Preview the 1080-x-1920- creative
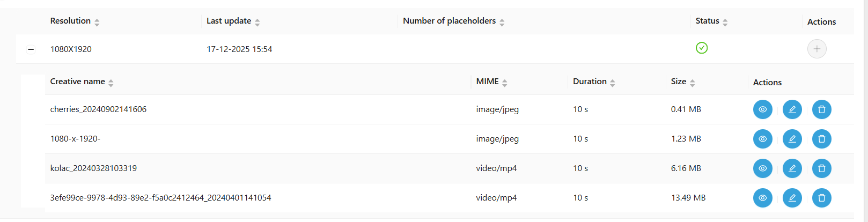This screenshot has height=222, width=868. pyautogui.click(x=762, y=139)
